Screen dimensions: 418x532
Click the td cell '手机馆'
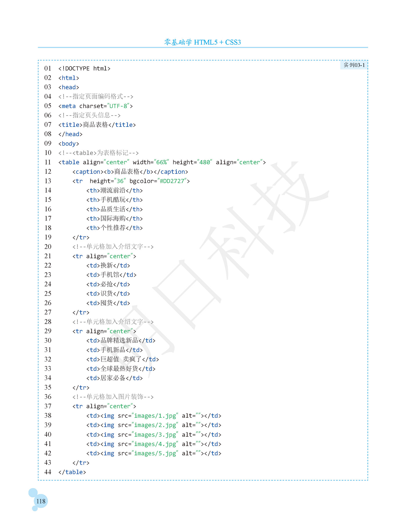coord(111,275)
